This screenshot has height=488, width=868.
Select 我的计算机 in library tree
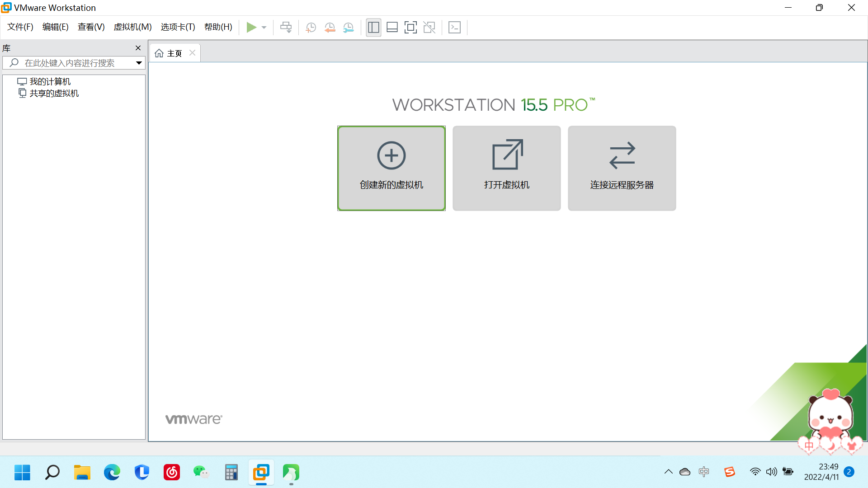[50, 82]
